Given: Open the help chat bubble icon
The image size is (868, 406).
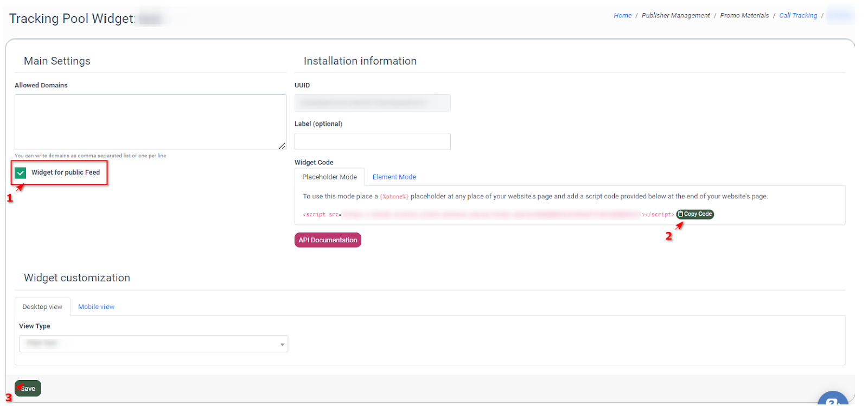Looking at the screenshot, I should [833, 399].
